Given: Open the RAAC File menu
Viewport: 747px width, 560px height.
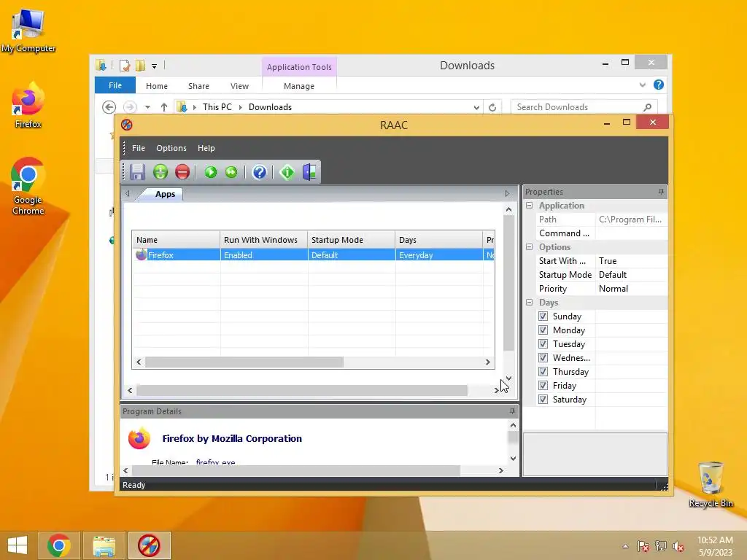Looking at the screenshot, I should pyautogui.click(x=139, y=148).
